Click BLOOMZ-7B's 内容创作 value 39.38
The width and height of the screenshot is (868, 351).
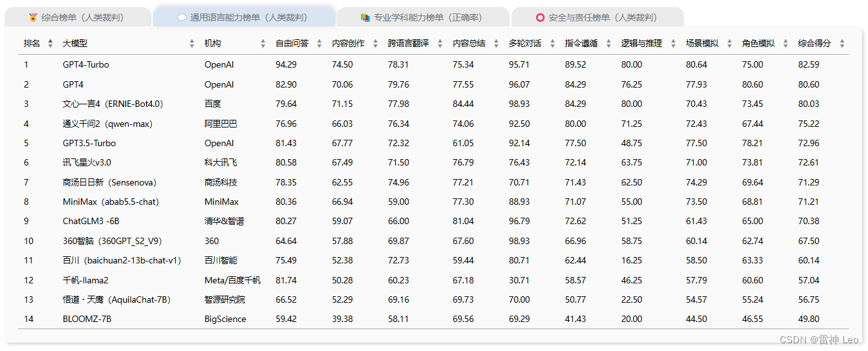(x=342, y=319)
